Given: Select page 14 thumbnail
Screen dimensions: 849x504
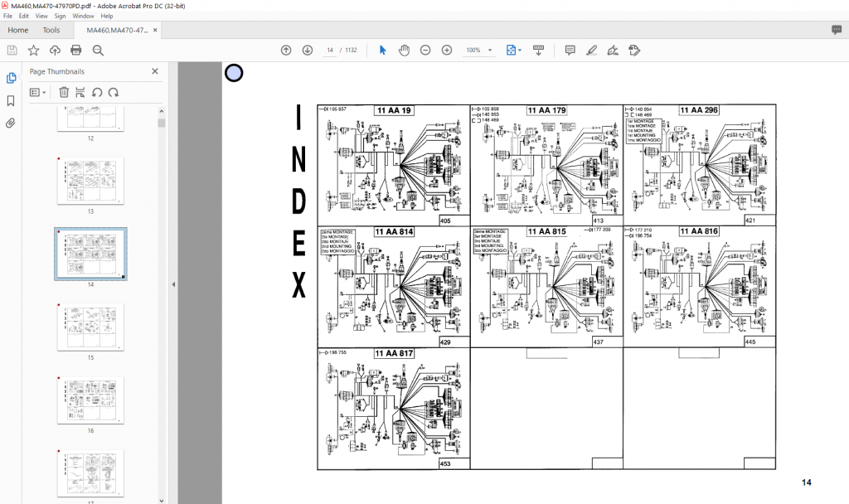Looking at the screenshot, I should 90,254.
